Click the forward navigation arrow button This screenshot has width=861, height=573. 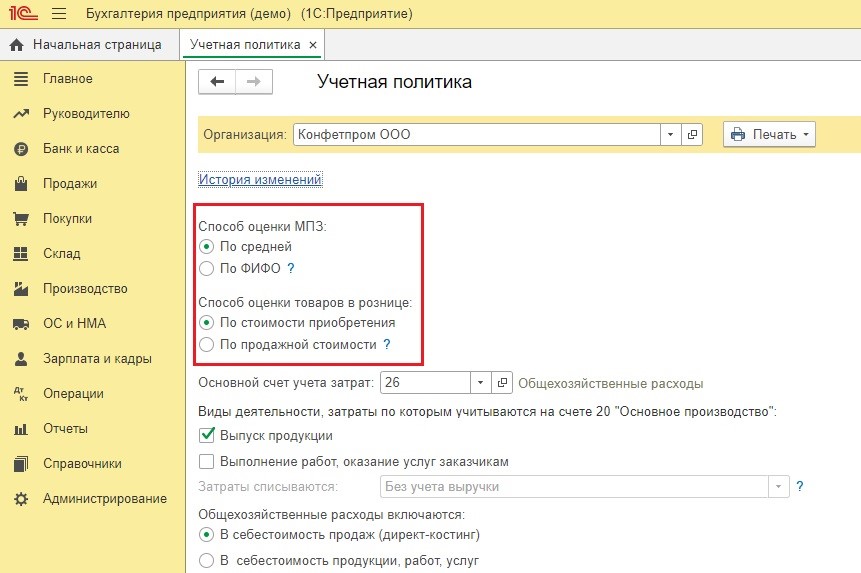(253, 82)
